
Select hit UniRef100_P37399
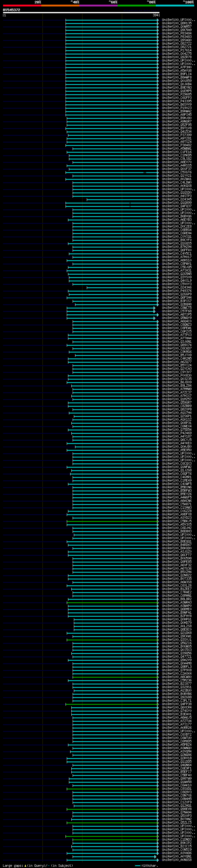(x=176, y=135)
